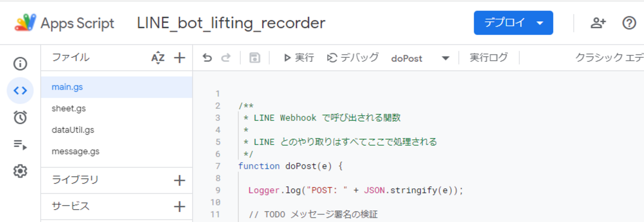Viewport: 644px width, 222px height.
Task: Save project with floppy disk icon
Action: pos(255,58)
